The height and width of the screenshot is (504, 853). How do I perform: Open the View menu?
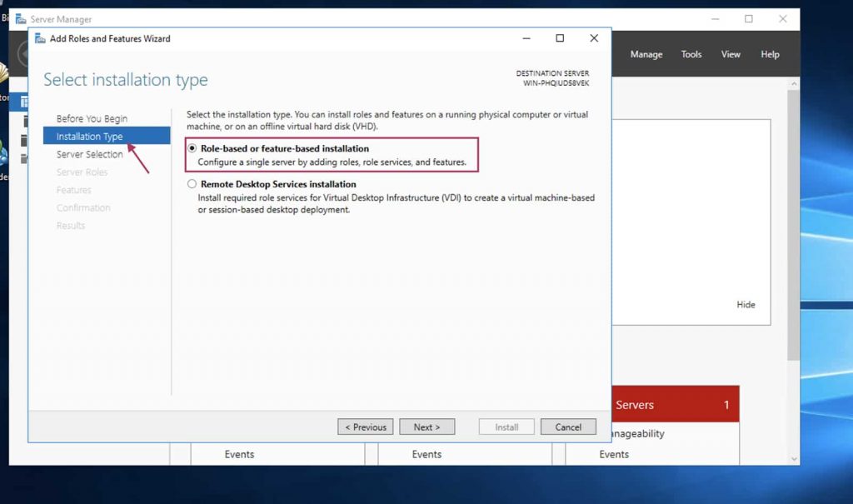731,54
